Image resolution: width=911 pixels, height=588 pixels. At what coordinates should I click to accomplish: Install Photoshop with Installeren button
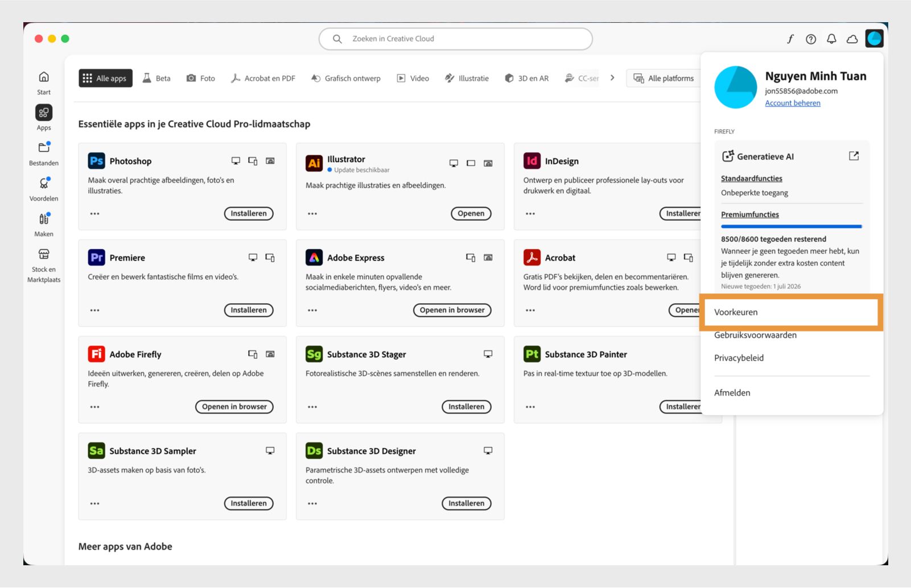[249, 214]
